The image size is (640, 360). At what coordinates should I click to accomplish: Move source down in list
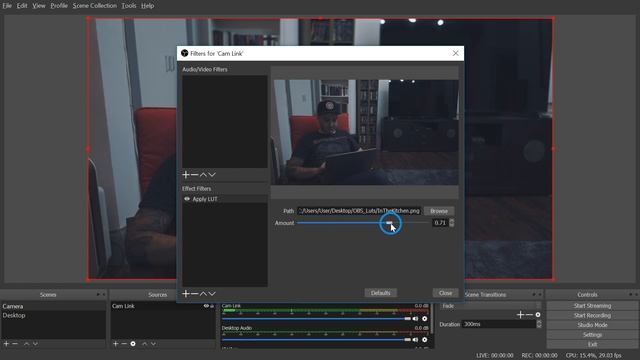(x=153, y=344)
